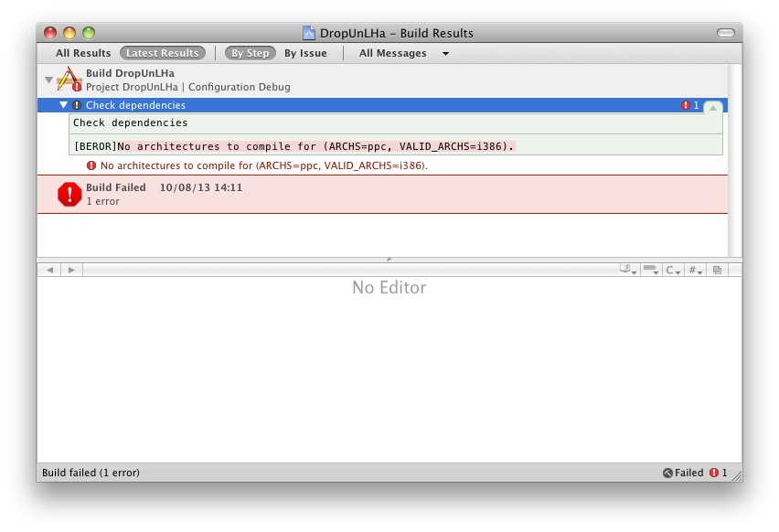This screenshot has height=532, width=779.
Task: Group results By Step
Action: [250, 53]
